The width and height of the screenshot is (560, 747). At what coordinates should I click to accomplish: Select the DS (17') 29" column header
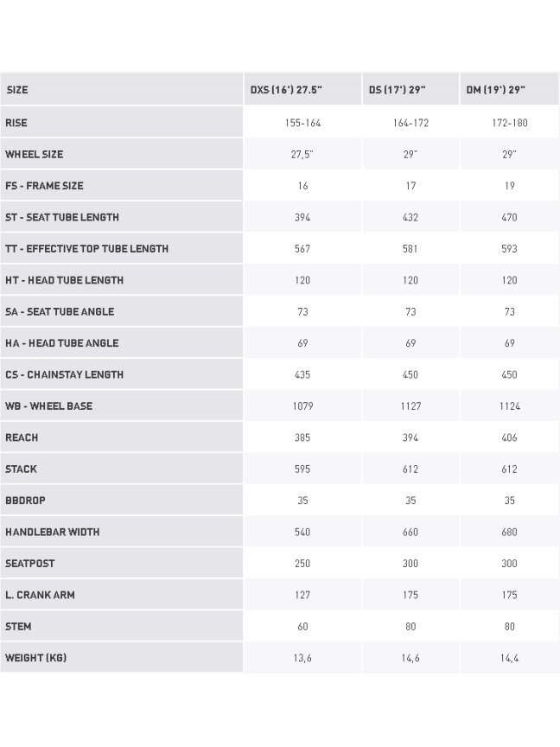click(398, 90)
